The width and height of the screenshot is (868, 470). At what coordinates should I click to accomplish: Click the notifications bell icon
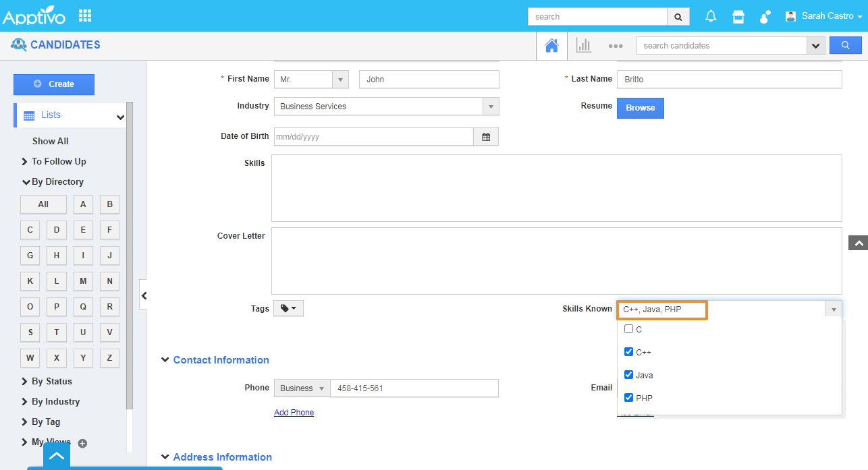[711, 16]
